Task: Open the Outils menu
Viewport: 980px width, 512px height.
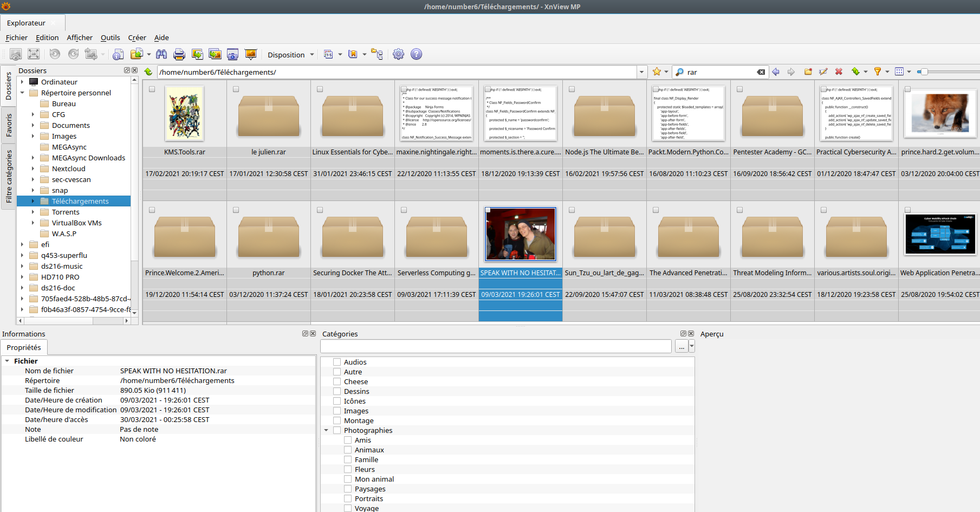Action: click(x=110, y=37)
